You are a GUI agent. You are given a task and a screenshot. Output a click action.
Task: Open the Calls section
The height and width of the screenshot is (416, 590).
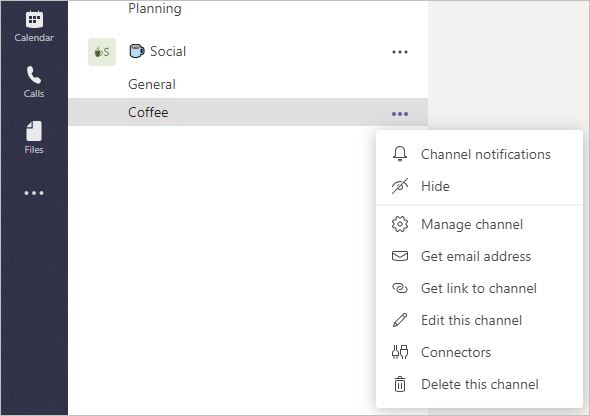click(34, 82)
